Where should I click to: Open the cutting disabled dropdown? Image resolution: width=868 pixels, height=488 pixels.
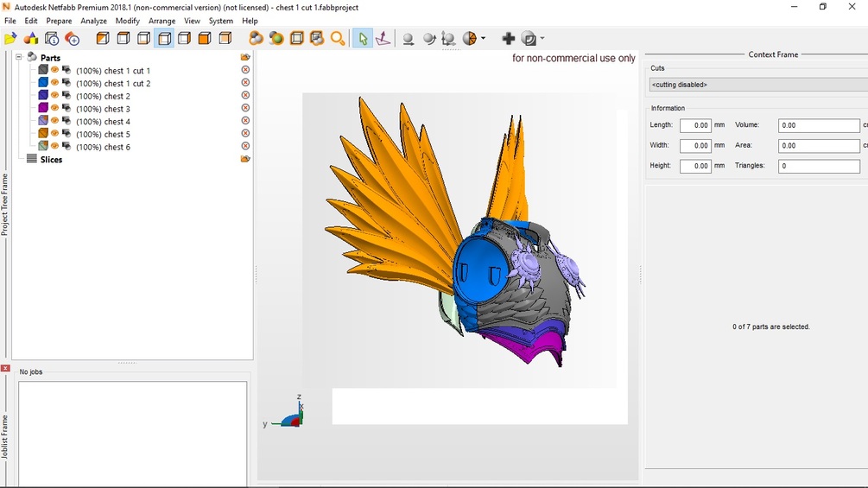(758, 85)
